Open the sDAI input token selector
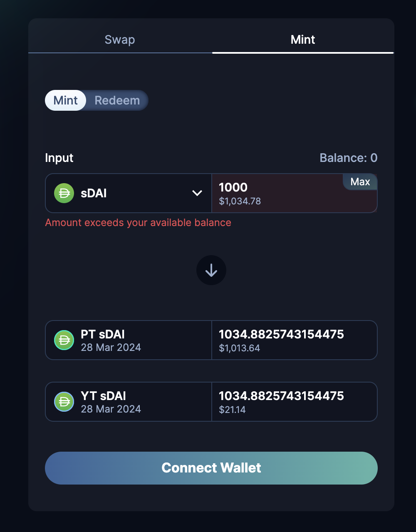The width and height of the screenshot is (416, 532). click(128, 193)
